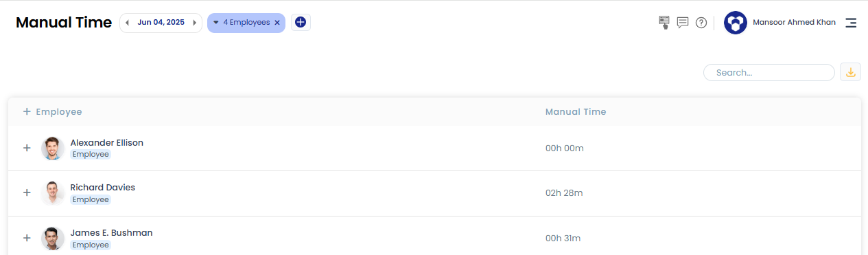Expand all rows via Employee header plus
Screen dimensions: 868x255
27,111
